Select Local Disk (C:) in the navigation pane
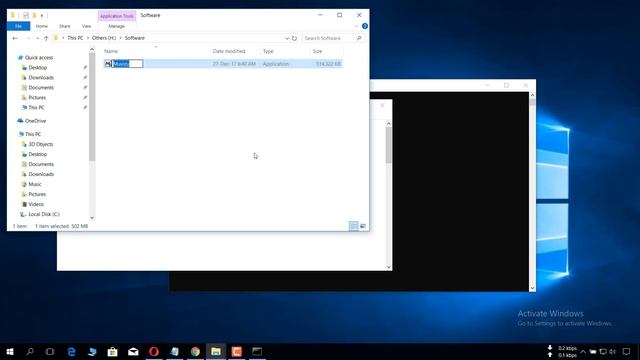Image resolution: width=640 pixels, height=360 pixels. pyautogui.click(x=44, y=214)
